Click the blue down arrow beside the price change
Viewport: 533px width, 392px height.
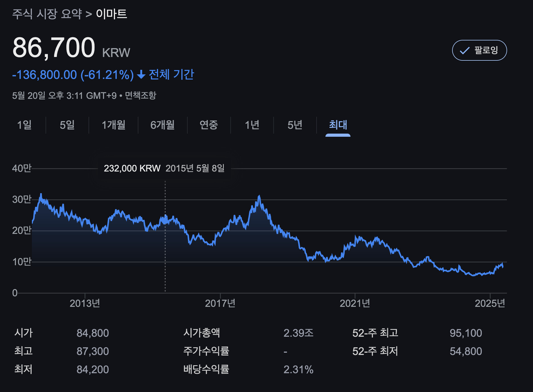pyautogui.click(x=141, y=75)
